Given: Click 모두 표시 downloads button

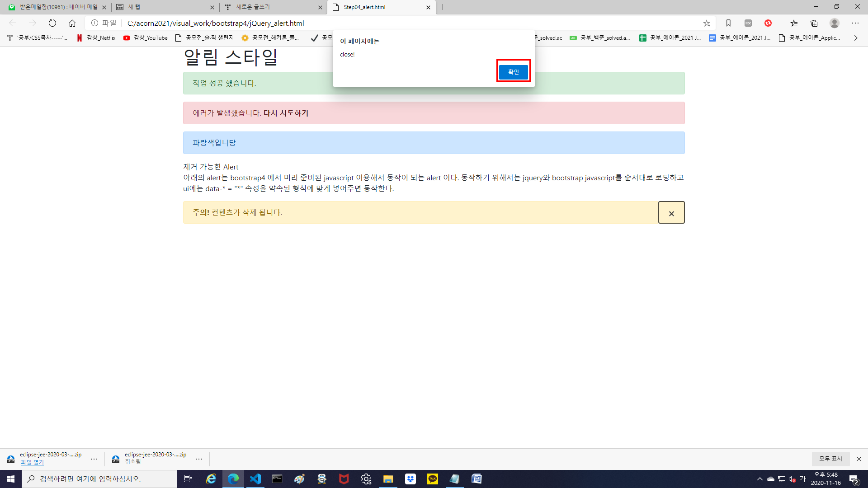Looking at the screenshot, I should pos(830,459).
